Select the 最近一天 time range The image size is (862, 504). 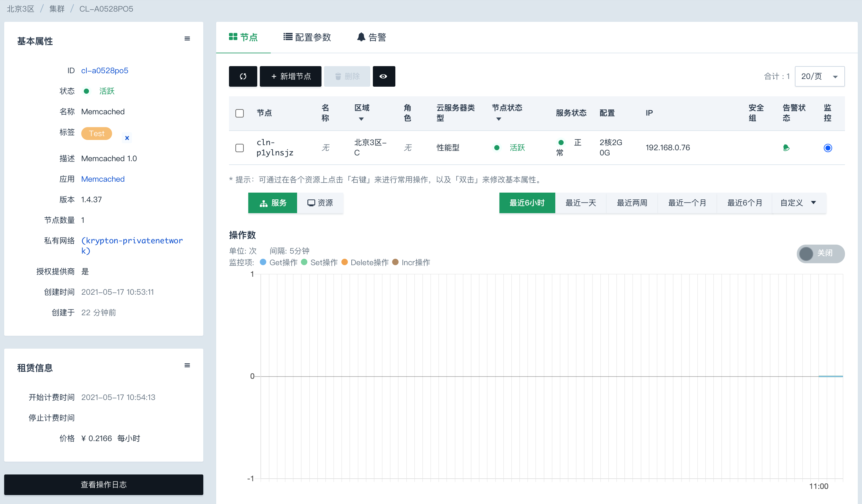point(581,203)
